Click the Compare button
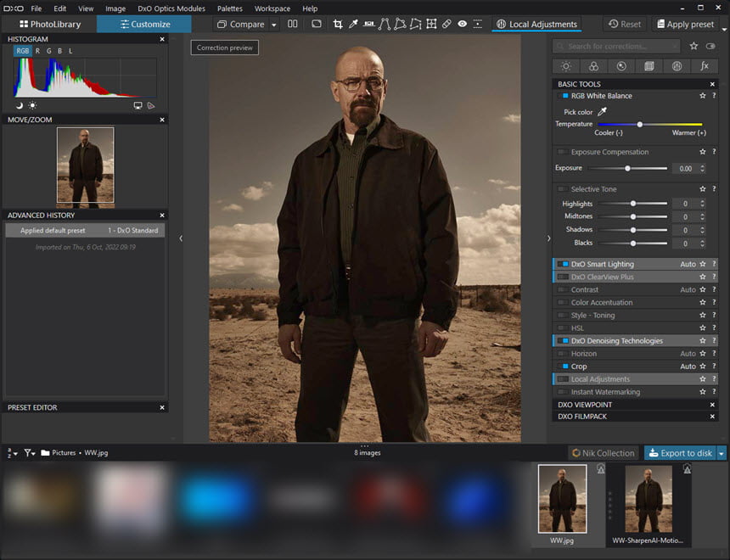 (241, 25)
